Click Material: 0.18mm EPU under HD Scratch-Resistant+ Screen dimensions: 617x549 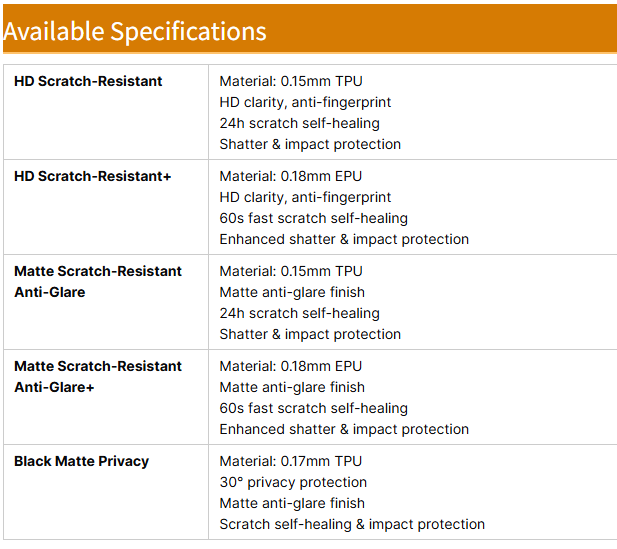[x=291, y=176]
